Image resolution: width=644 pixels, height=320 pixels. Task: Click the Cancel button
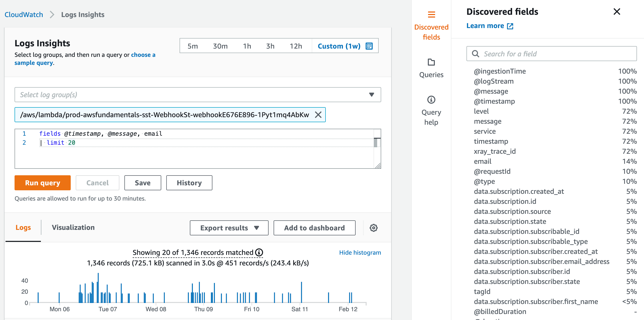(98, 183)
